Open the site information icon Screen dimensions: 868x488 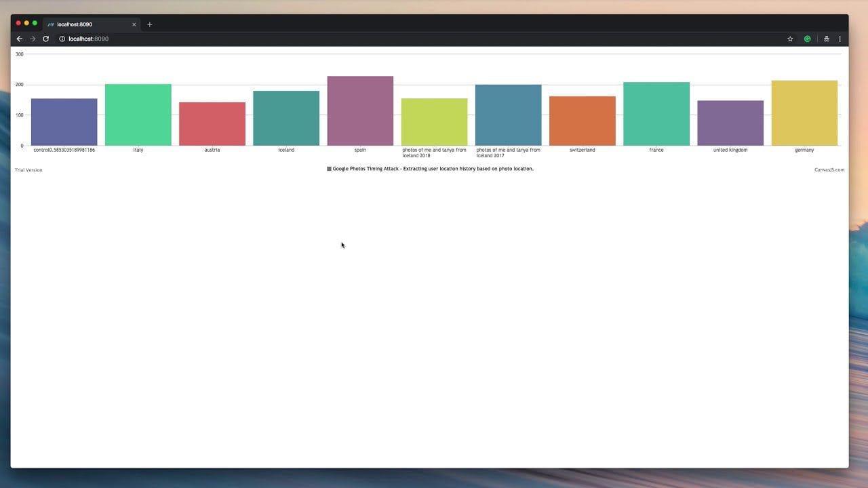pyautogui.click(x=62, y=39)
